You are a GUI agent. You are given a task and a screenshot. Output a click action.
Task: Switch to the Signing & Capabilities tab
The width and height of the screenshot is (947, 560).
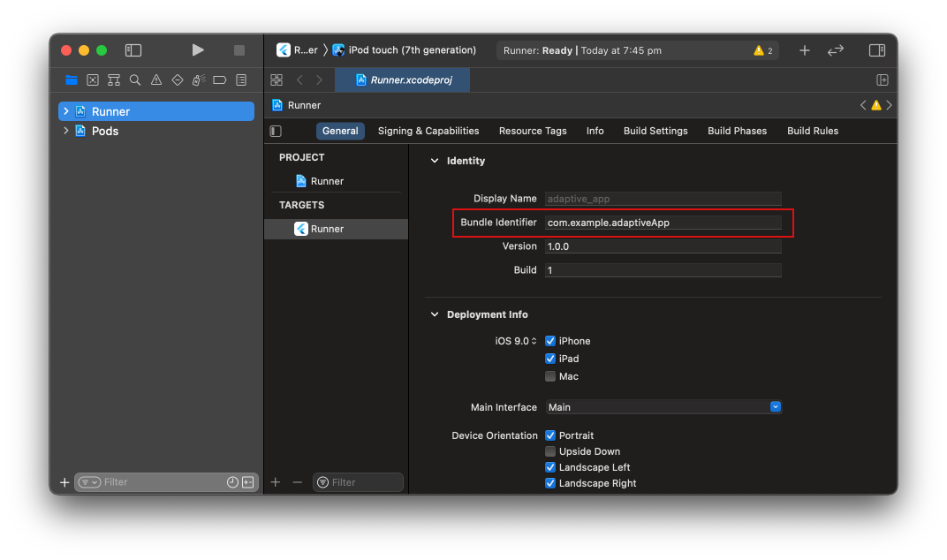[x=428, y=130]
